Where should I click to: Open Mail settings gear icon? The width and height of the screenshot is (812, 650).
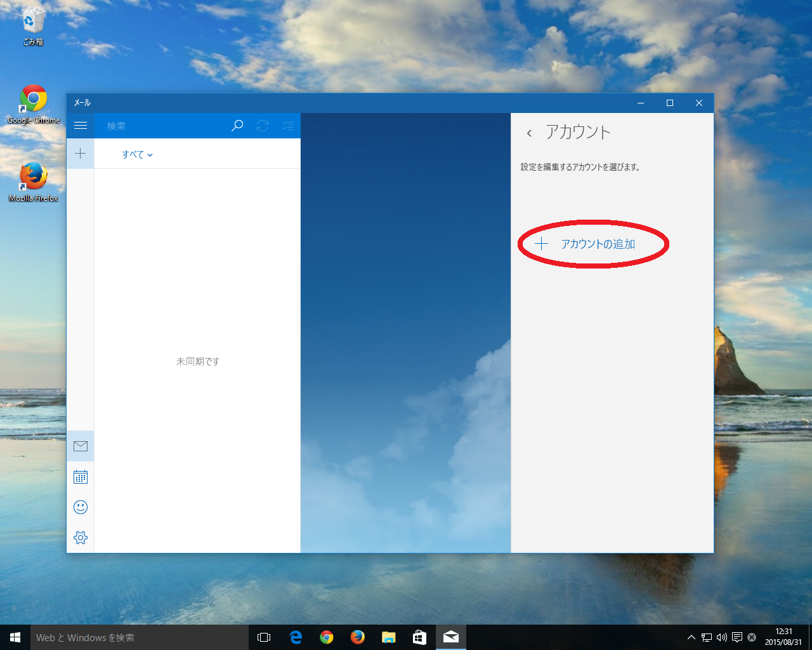click(x=81, y=538)
